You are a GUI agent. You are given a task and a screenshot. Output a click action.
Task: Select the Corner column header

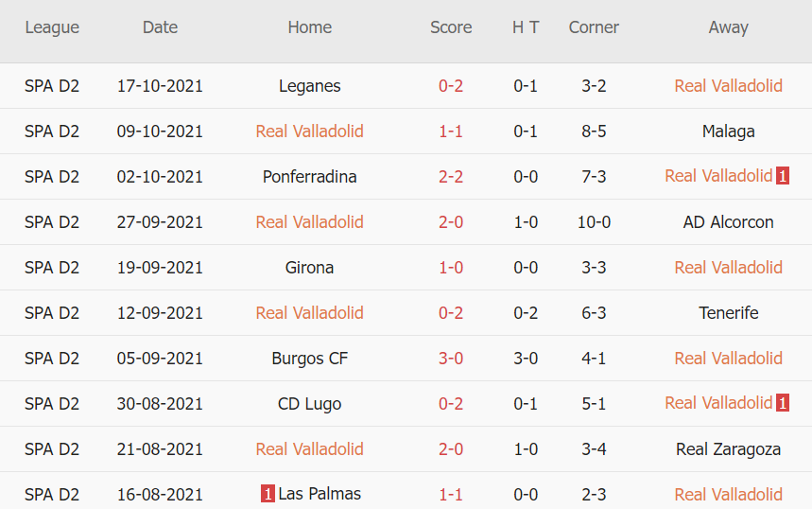tap(594, 27)
